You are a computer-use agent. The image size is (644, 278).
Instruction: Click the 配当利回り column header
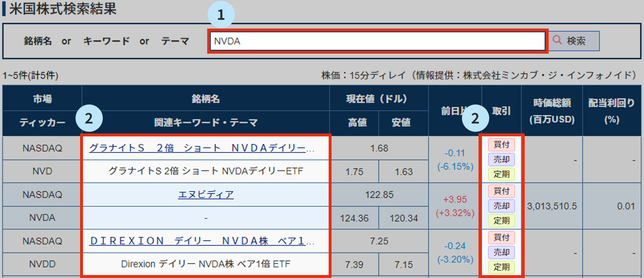click(x=612, y=111)
